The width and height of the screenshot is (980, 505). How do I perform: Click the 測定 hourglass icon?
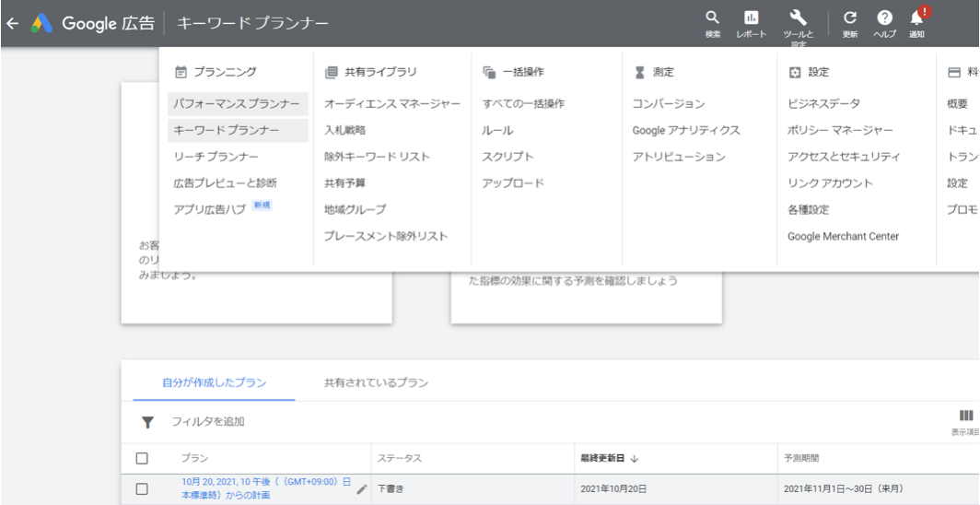pos(639,73)
